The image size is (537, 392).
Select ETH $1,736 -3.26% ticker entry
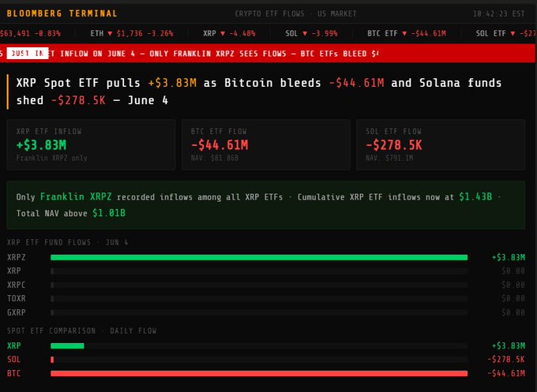tap(132, 34)
